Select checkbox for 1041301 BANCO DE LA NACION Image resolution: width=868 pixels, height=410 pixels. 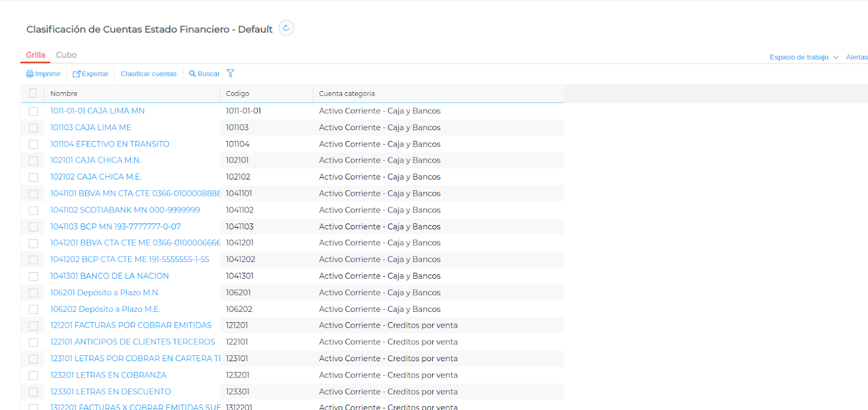34,277
